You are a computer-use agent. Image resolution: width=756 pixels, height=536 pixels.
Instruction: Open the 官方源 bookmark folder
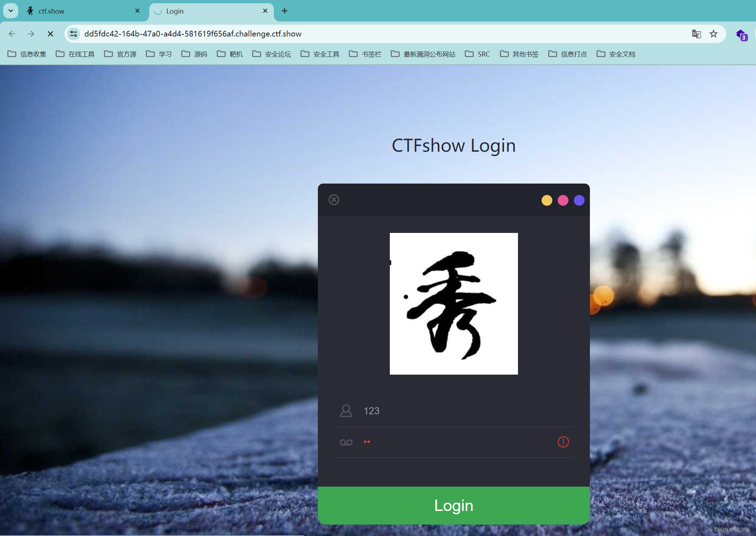tap(120, 54)
